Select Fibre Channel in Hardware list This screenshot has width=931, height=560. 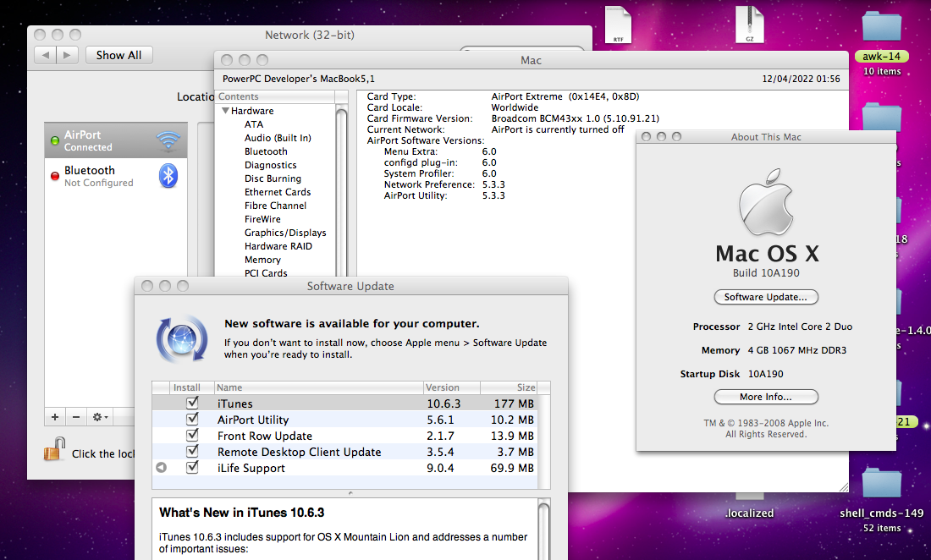(x=276, y=206)
